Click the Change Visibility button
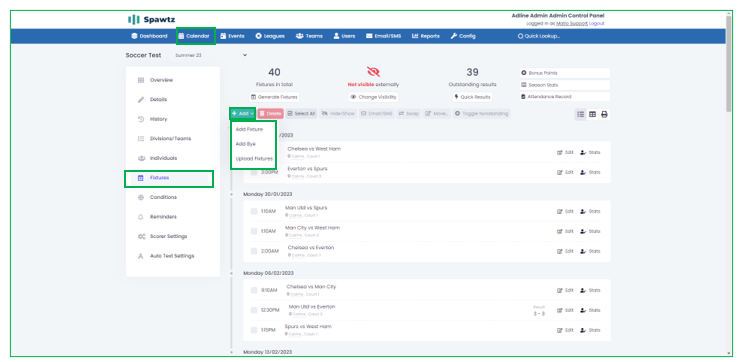Image resolution: width=740 pixels, height=362 pixels. (373, 97)
